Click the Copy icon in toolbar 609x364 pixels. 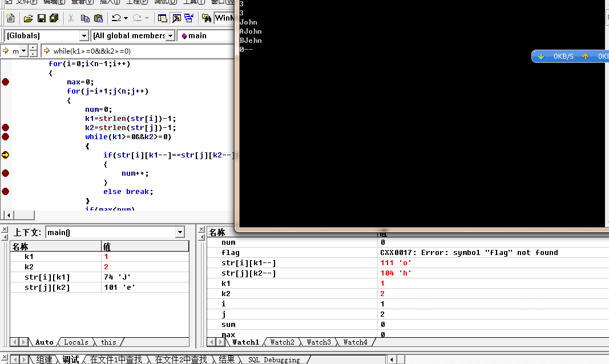[x=85, y=18]
